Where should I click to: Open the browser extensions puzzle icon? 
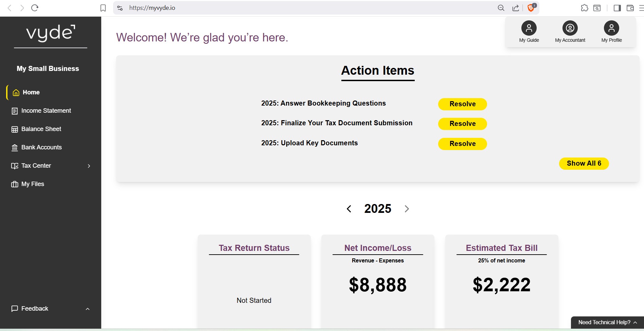(584, 8)
